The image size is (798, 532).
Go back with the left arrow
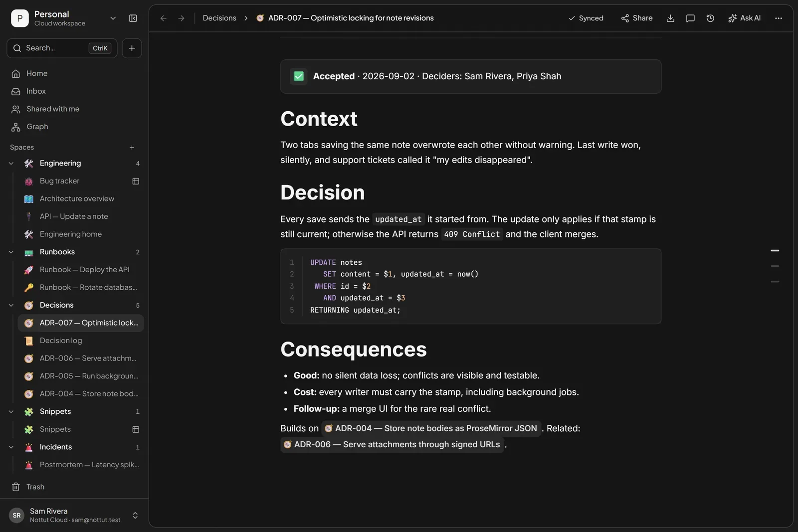163,18
